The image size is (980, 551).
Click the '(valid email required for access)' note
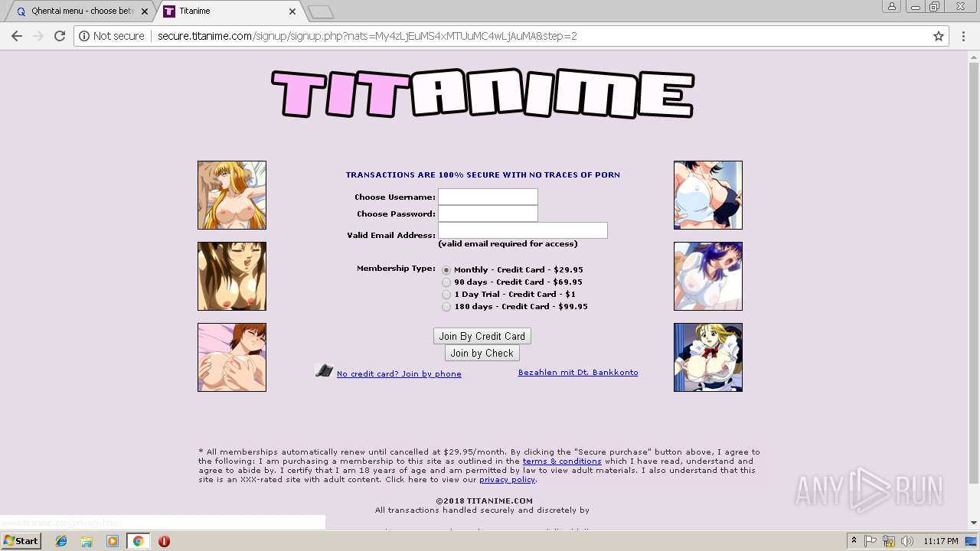coord(508,243)
